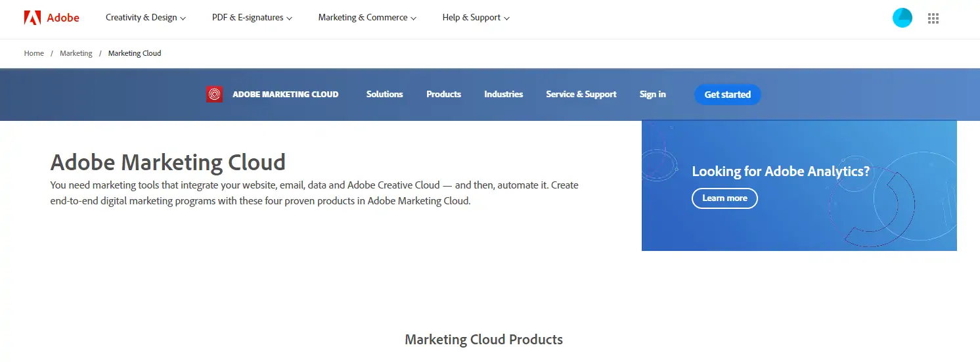The image size is (980, 362).
Task: Click the Marketing Cloud Products heading
Action: (x=484, y=340)
